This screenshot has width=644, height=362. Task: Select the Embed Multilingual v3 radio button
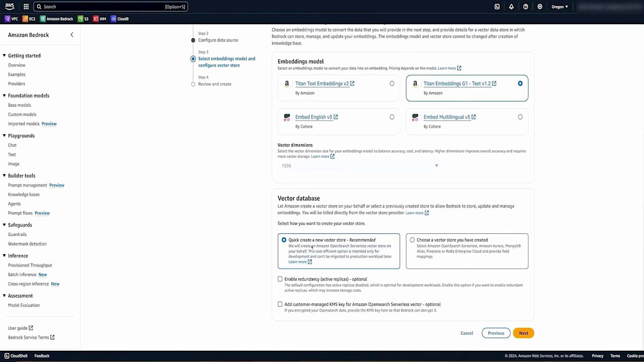pos(520,117)
